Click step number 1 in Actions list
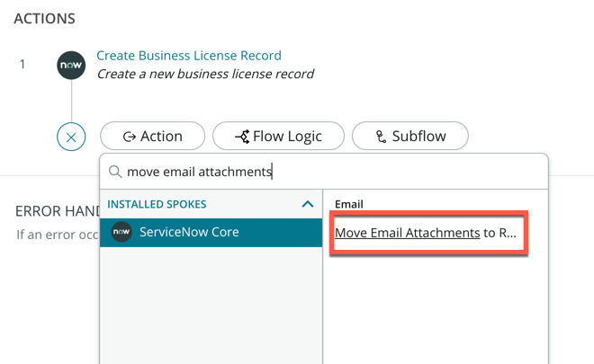Viewport: 594px width, 364px height. [x=22, y=65]
